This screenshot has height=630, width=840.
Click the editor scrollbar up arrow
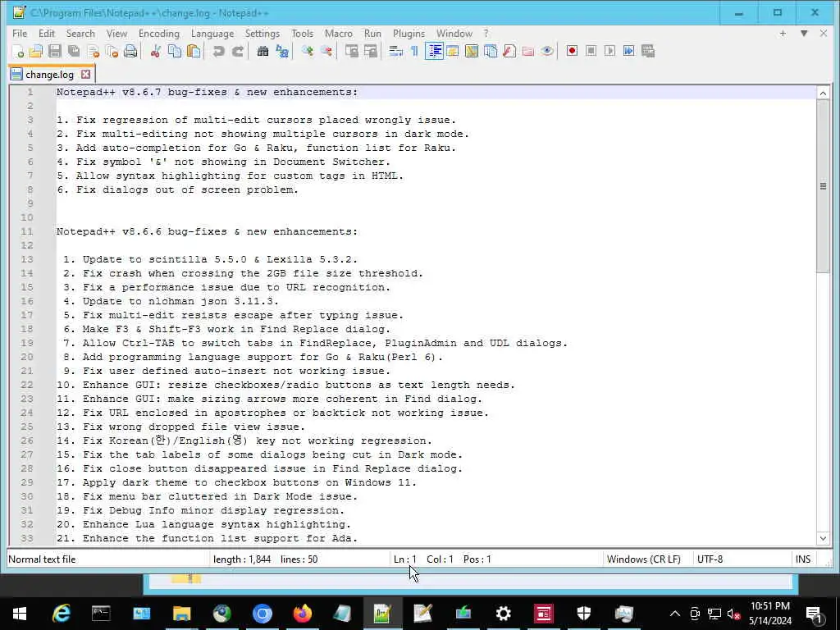point(823,94)
